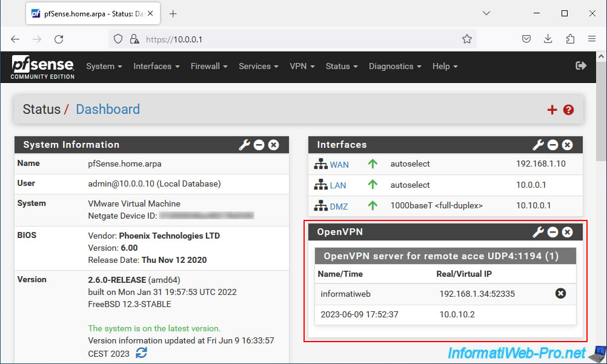Click DMZ media 1000baseT full-duplex text
This screenshot has width=607, height=364.
[x=436, y=206]
